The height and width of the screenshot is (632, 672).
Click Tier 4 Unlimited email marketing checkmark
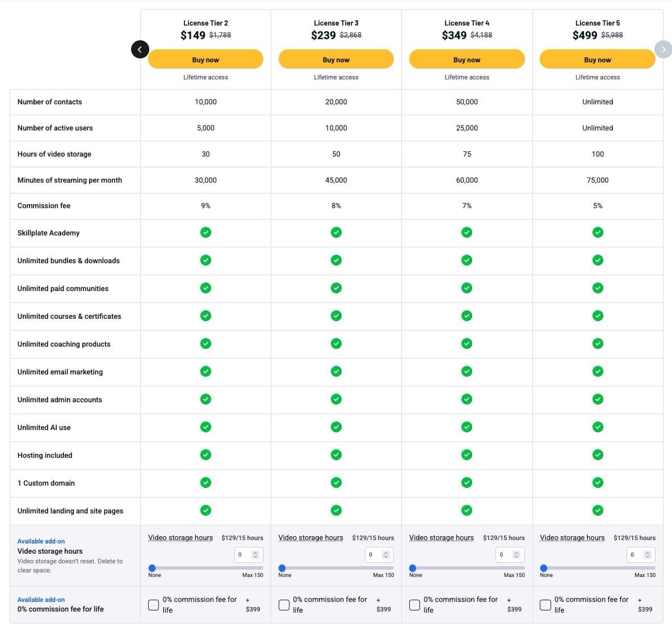(467, 372)
